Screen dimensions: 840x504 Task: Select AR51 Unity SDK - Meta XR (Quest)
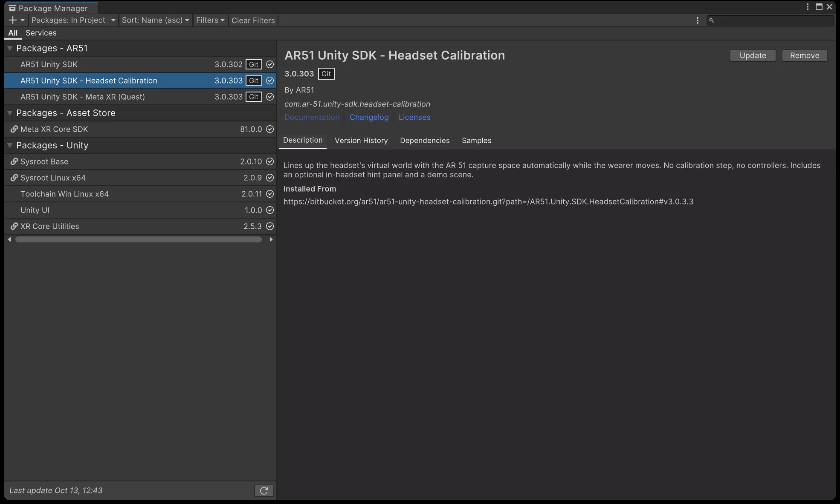[140, 97]
